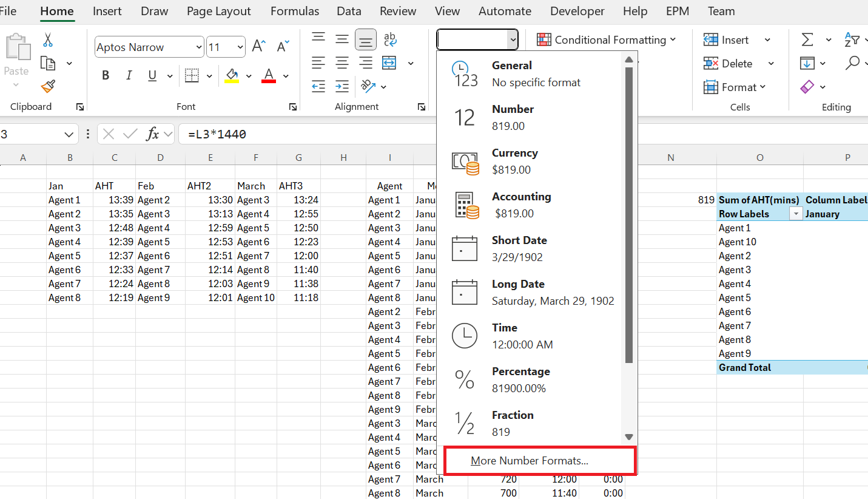The width and height of the screenshot is (868, 499).
Task: Select column header O
Action: click(760, 158)
